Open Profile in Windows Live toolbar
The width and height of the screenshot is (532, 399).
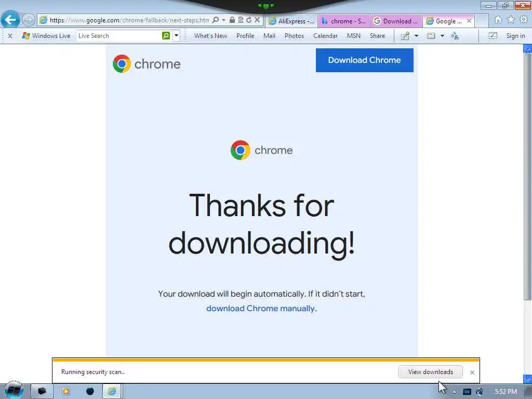pos(245,36)
